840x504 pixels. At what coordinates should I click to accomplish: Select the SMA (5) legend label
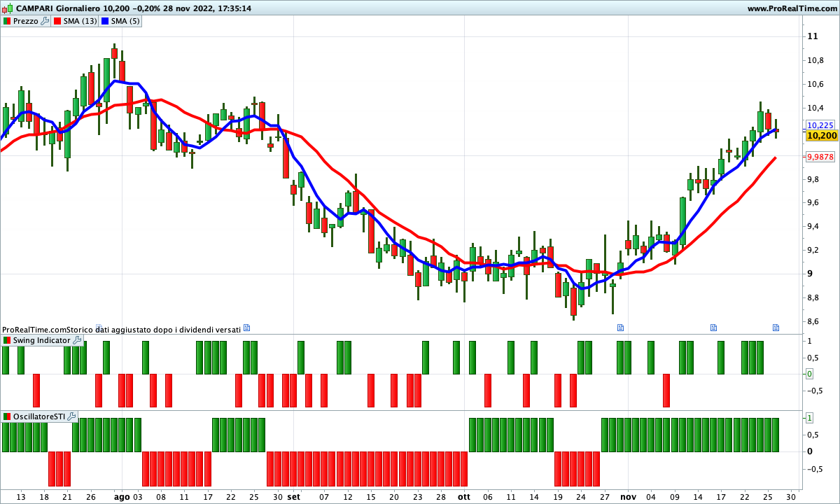click(126, 21)
